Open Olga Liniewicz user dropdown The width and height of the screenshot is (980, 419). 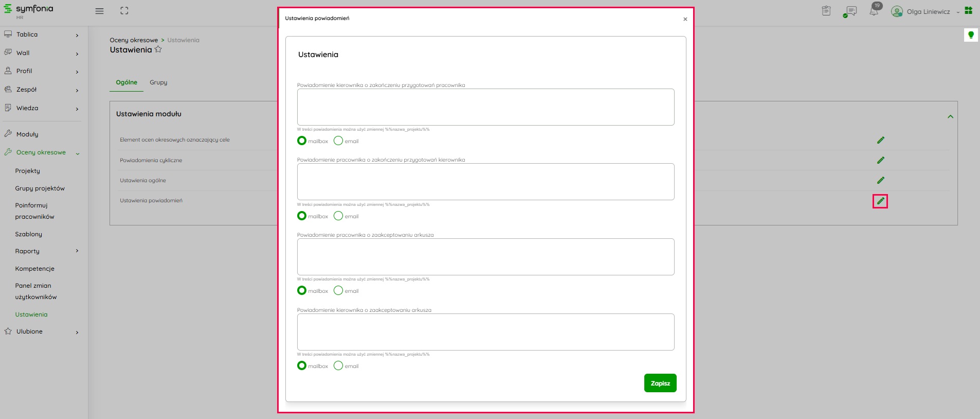(x=928, y=11)
